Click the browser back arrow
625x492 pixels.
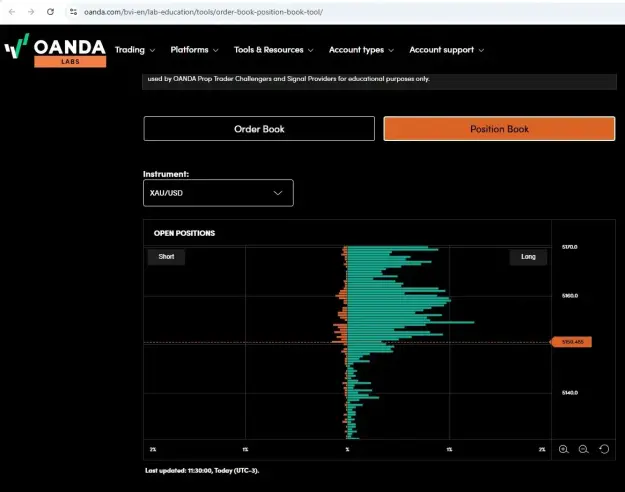click(12, 12)
